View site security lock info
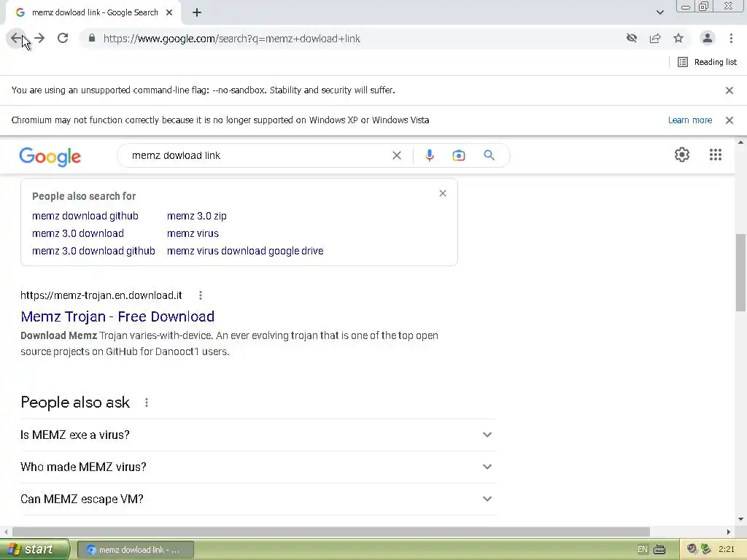Image resolution: width=747 pixels, height=560 pixels. [x=92, y=38]
